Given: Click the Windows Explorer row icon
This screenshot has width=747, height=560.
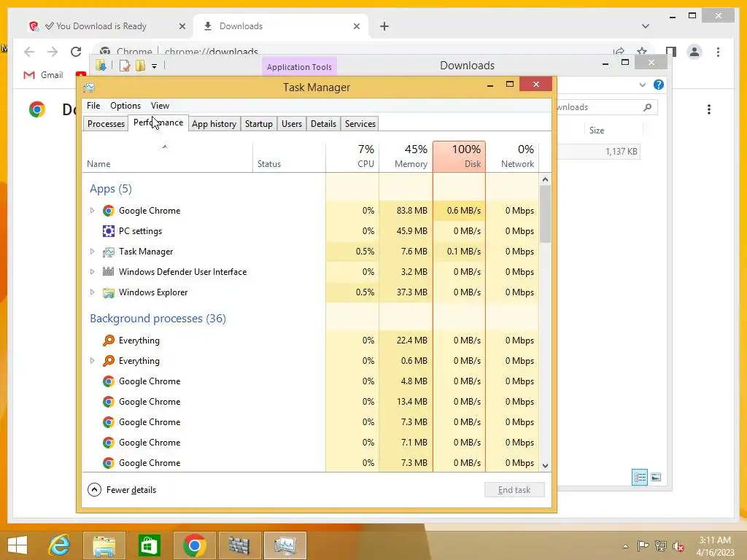Looking at the screenshot, I should (109, 292).
